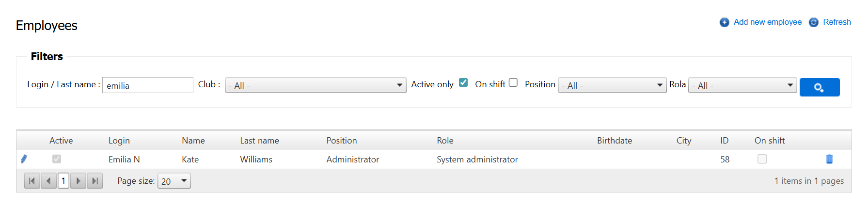Click the Login / Last name text field
The width and height of the screenshot is (868, 208).
click(x=148, y=85)
